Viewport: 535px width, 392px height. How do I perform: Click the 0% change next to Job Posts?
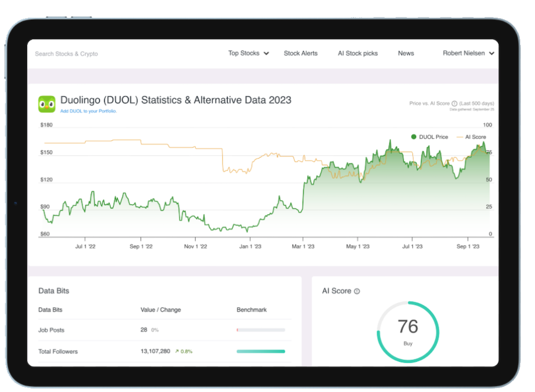pyautogui.click(x=155, y=330)
